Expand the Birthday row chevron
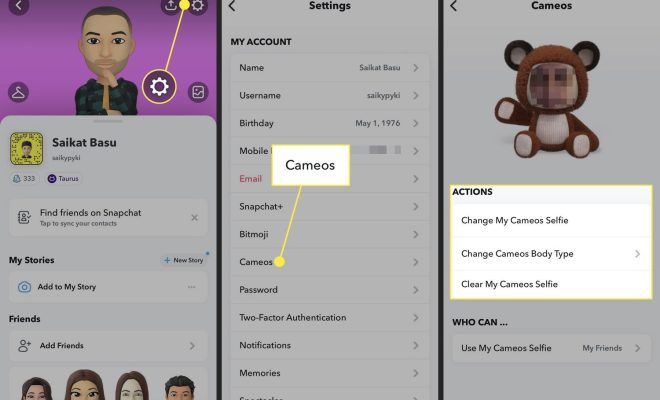The height and width of the screenshot is (400, 660). 415,123
